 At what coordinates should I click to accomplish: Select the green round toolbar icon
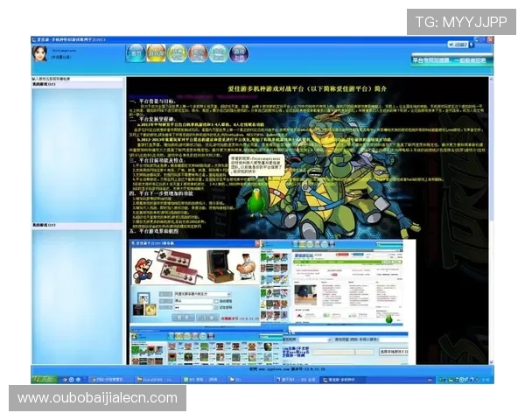[x=177, y=54]
